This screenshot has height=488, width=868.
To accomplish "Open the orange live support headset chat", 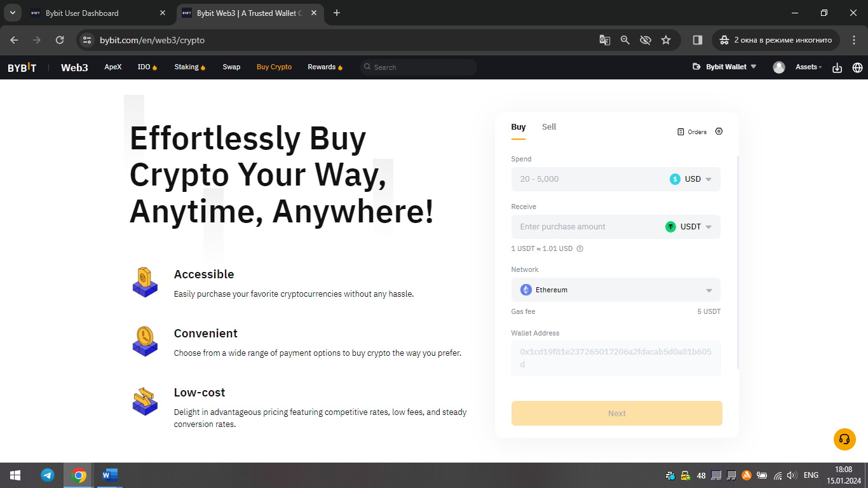I will coord(844,439).
